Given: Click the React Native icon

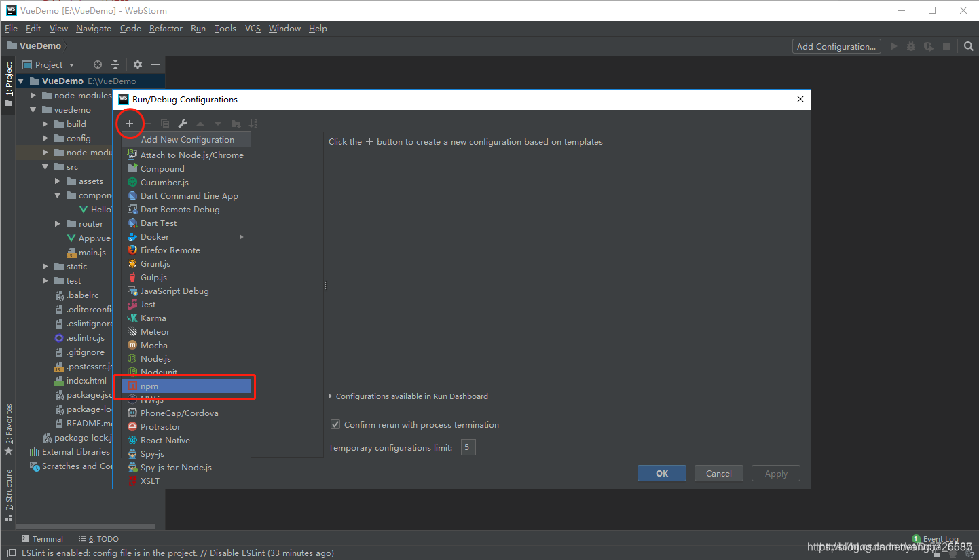Looking at the screenshot, I should 132,440.
